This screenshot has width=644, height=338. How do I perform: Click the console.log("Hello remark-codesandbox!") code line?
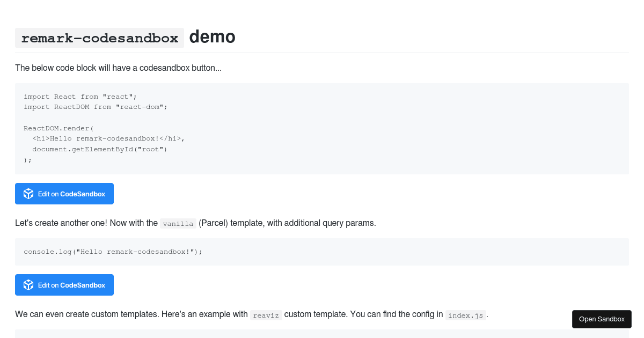coord(113,252)
